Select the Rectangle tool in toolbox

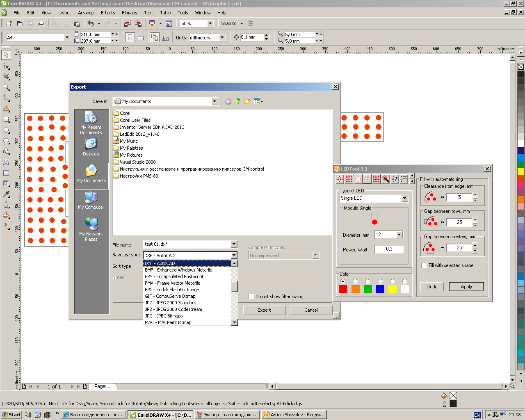(x=6, y=119)
